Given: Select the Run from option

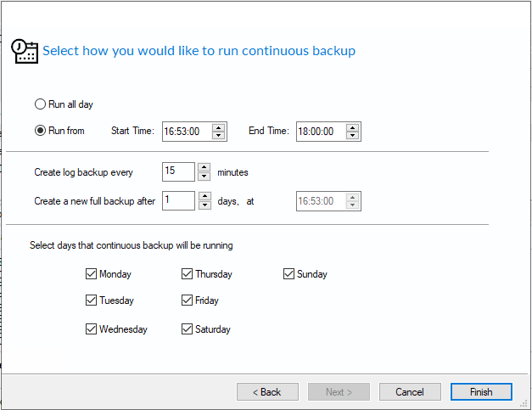Looking at the screenshot, I should [x=40, y=131].
